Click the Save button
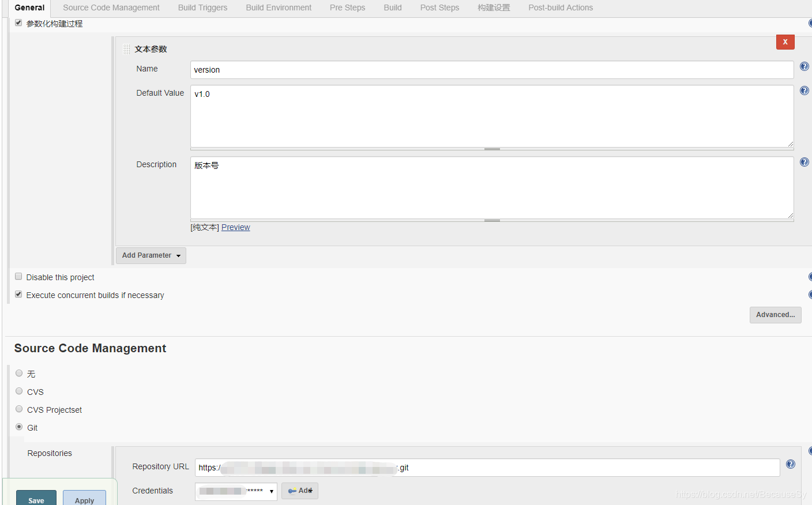The image size is (812, 505). click(36, 498)
